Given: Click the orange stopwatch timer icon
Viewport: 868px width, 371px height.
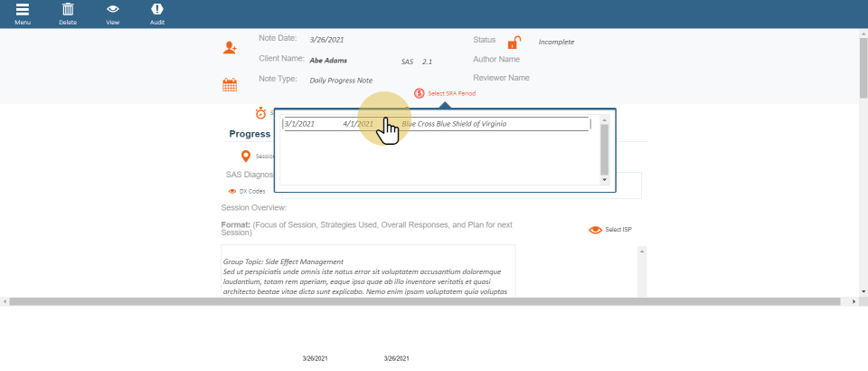Looking at the screenshot, I should (x=260, y=113).
